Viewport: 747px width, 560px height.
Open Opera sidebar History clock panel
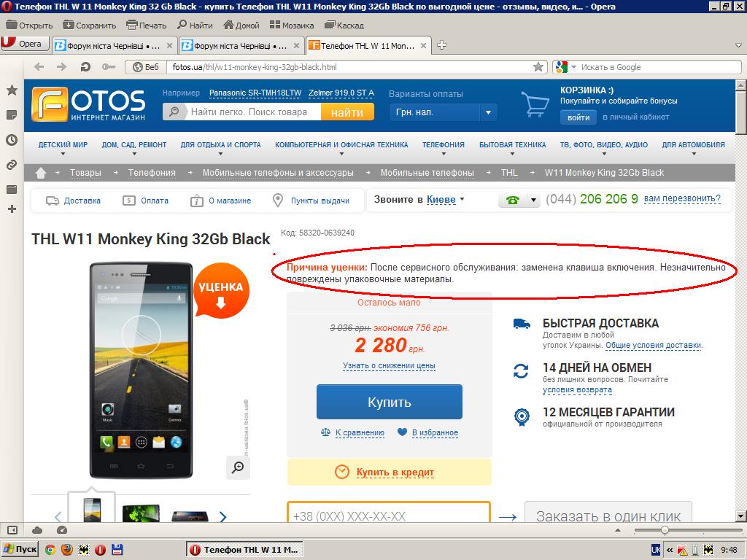12,140
